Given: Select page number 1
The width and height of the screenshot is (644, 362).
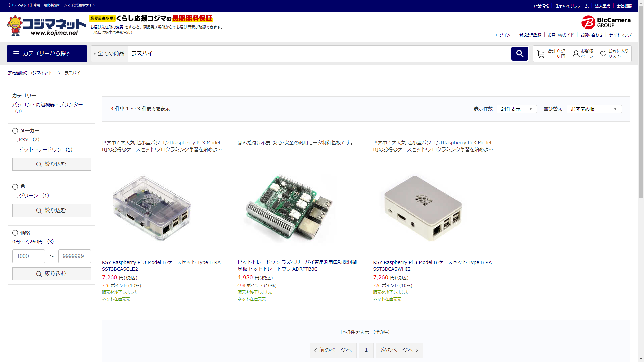Looking at the screenshot, I should coord(366,350).
